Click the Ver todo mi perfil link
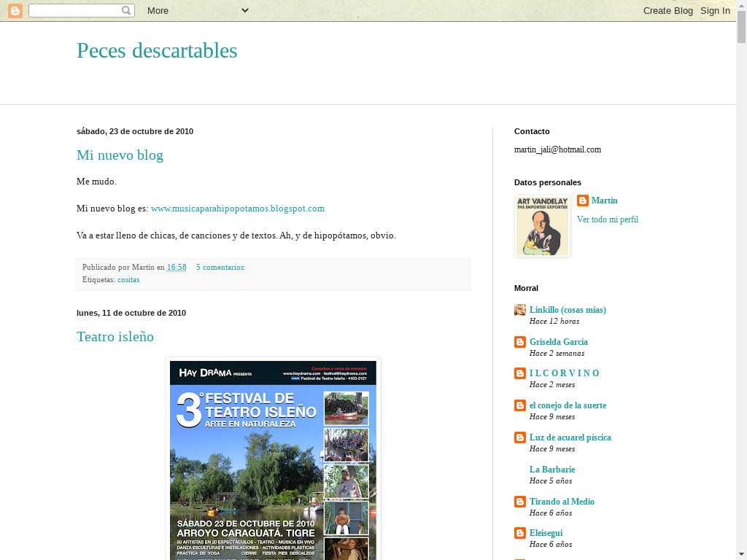 click(607, 219)
